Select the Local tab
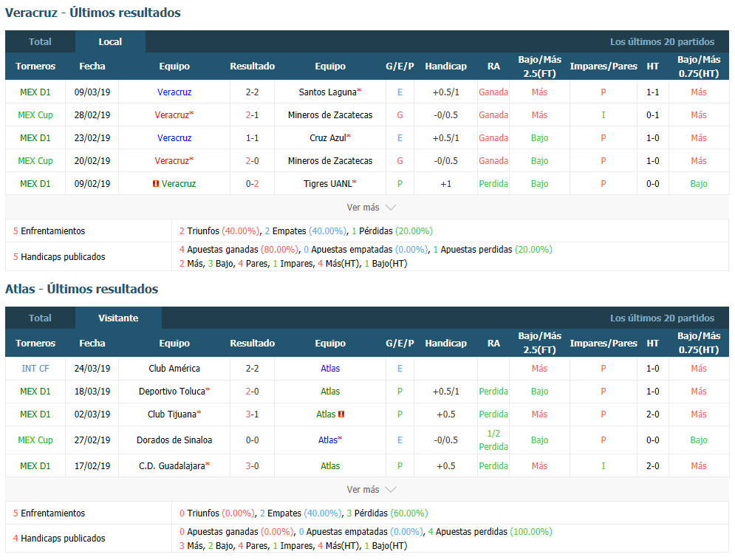Image resolution: width=735 pixels, height=560 pixels. (110, 41)
